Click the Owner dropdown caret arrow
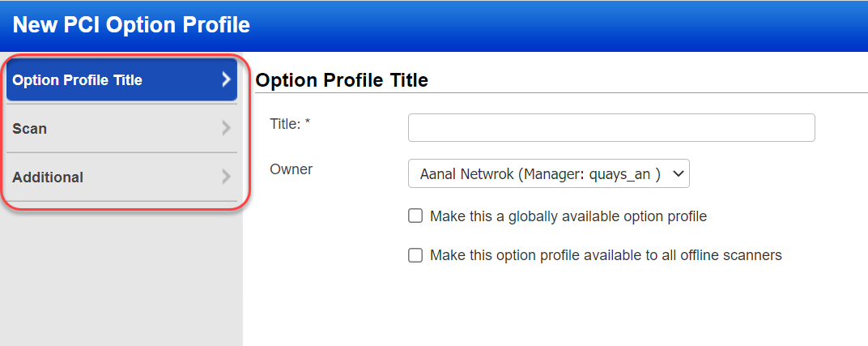 (x=678, y=173)
